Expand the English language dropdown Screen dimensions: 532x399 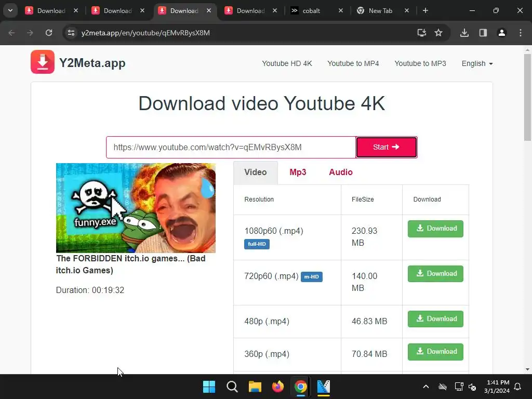[x=477, y=63]
